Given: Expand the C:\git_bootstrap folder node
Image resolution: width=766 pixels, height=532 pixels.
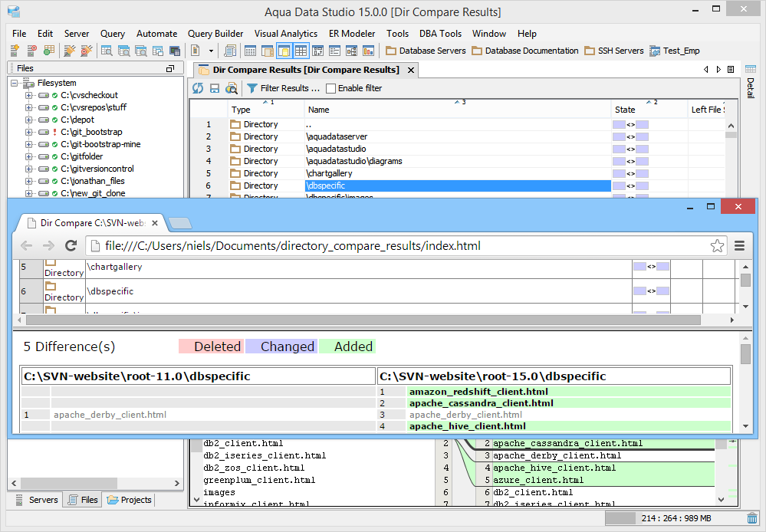Looking at the screenshot, I should click(29, 132).
